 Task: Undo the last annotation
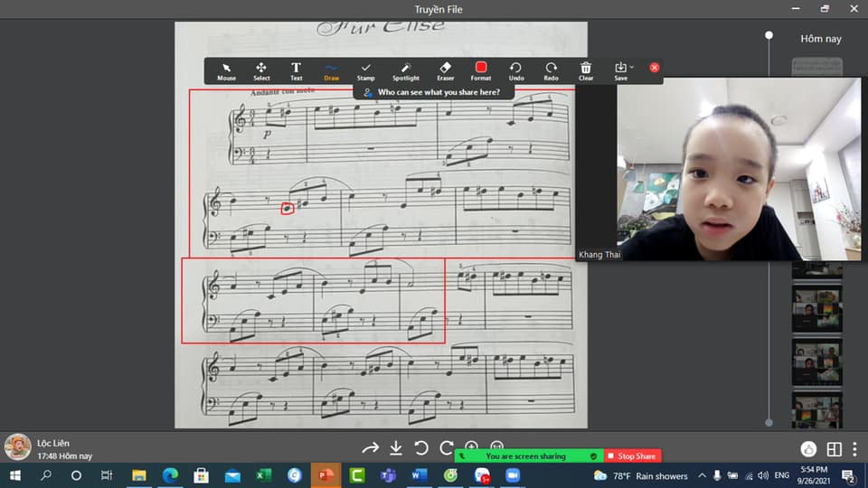point(515,70)
